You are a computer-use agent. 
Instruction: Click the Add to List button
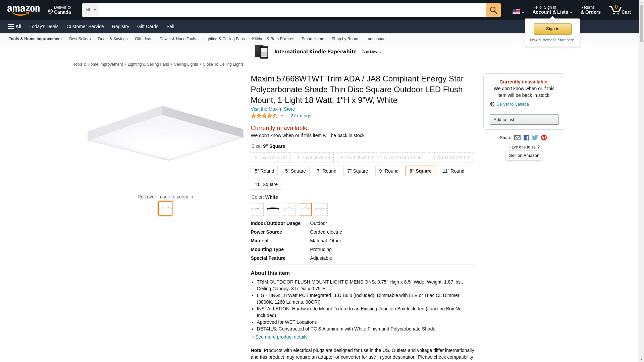tap(524, 120)
